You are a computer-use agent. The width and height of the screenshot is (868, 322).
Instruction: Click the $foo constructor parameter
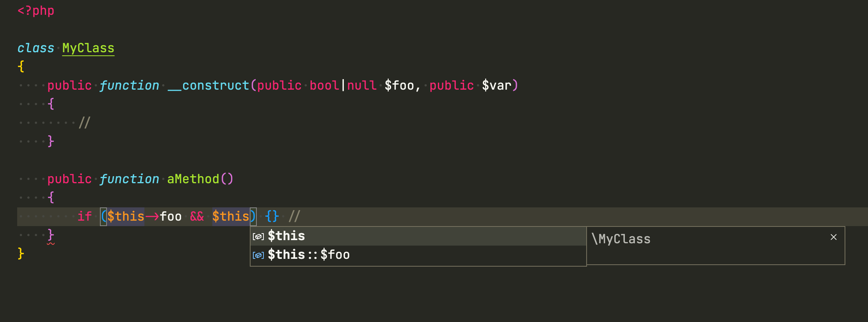(x=399, y=85)
